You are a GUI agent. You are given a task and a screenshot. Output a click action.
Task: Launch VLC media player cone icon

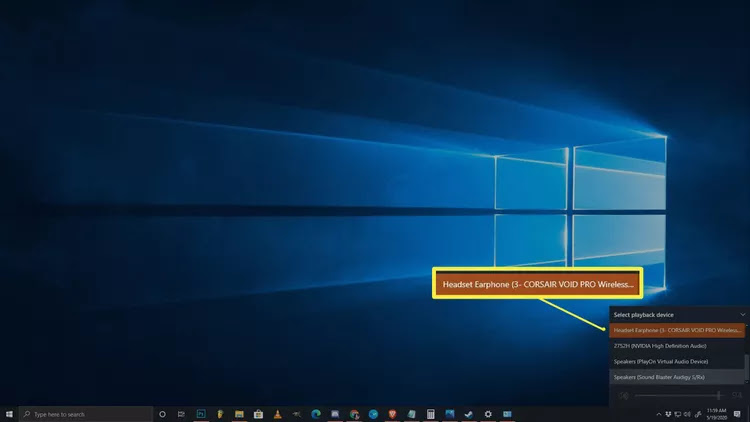click(x=277, y=414)
